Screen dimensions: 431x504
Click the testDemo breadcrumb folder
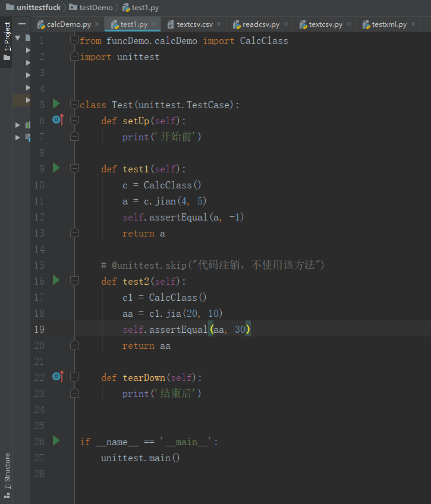92,7
